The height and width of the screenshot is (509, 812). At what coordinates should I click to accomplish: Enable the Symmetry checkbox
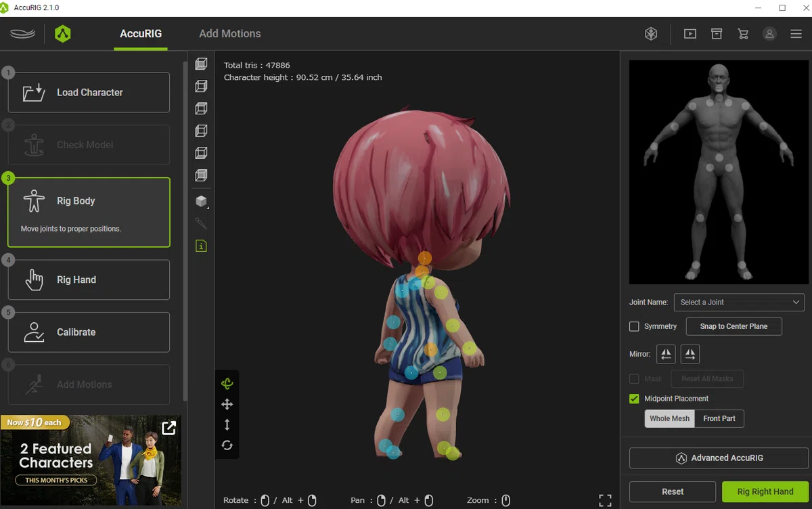coord(634,326)
